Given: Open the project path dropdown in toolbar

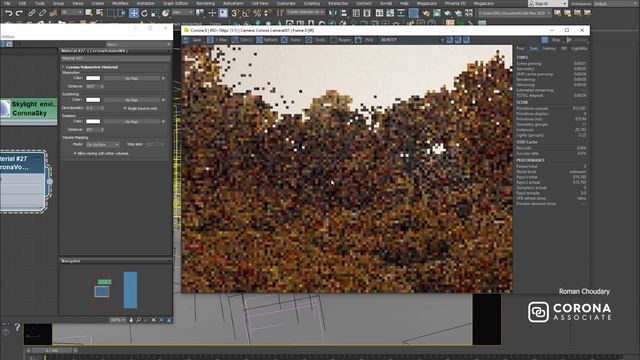Looking at the screenshot, I should coord(514,13).
